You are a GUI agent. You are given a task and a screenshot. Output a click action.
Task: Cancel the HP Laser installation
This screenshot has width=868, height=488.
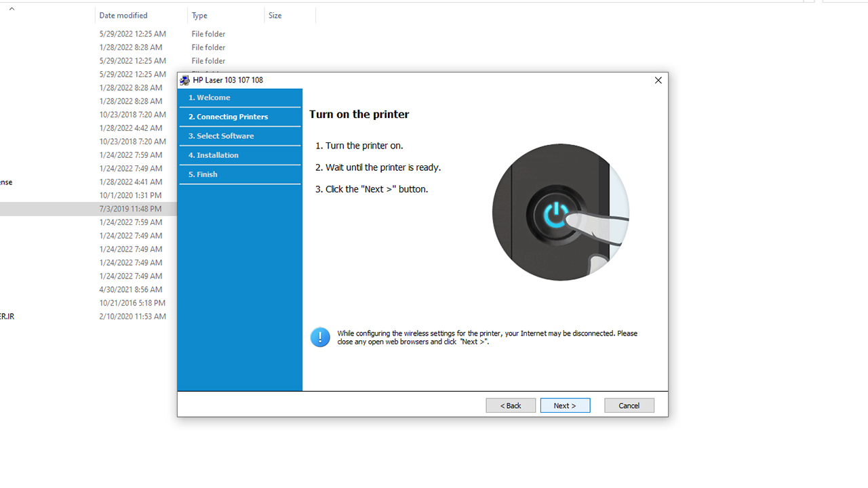coord(629,405)
